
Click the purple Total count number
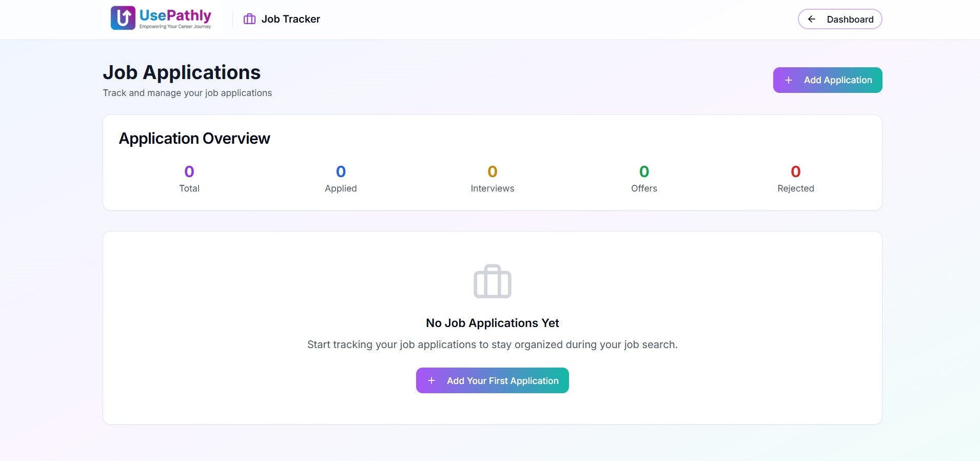click(x=189, y=171)
